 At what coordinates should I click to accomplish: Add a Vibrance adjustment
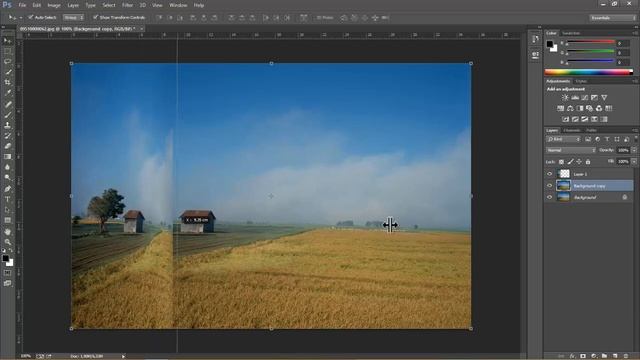coord(604,98)
